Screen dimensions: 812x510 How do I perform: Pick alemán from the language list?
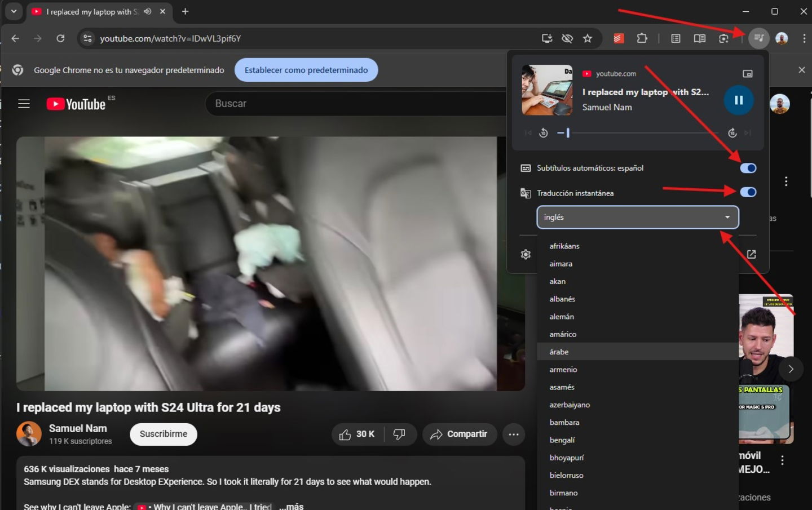(638, 317)
